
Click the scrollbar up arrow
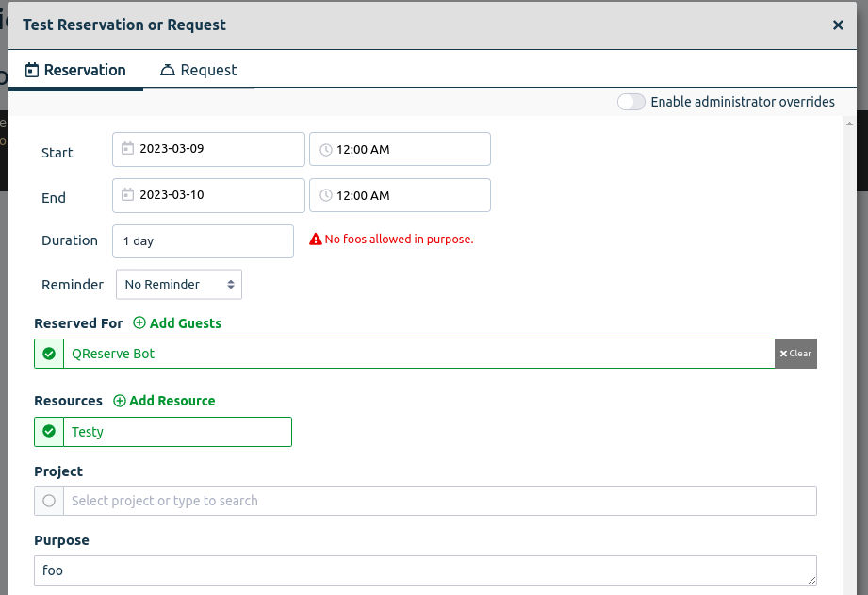point(850,124)
